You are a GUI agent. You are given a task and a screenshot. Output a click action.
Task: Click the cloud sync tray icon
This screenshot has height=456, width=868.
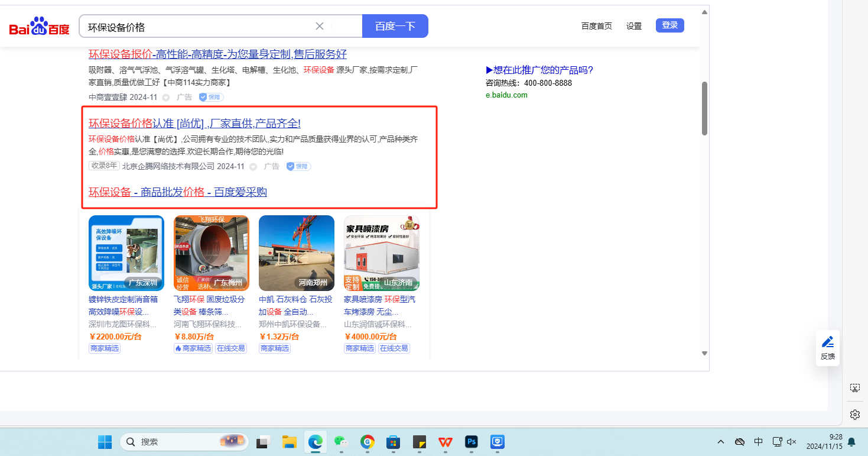point(739,442)
